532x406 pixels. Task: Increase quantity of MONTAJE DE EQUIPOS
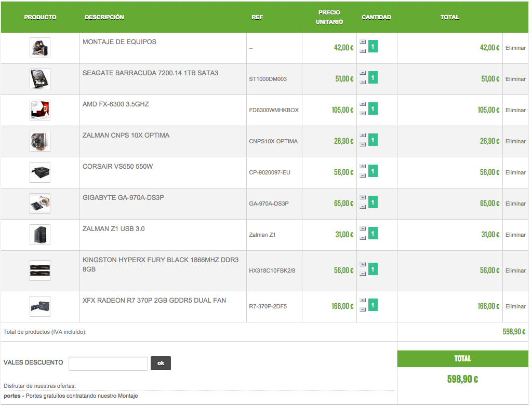tap(363, 42)
